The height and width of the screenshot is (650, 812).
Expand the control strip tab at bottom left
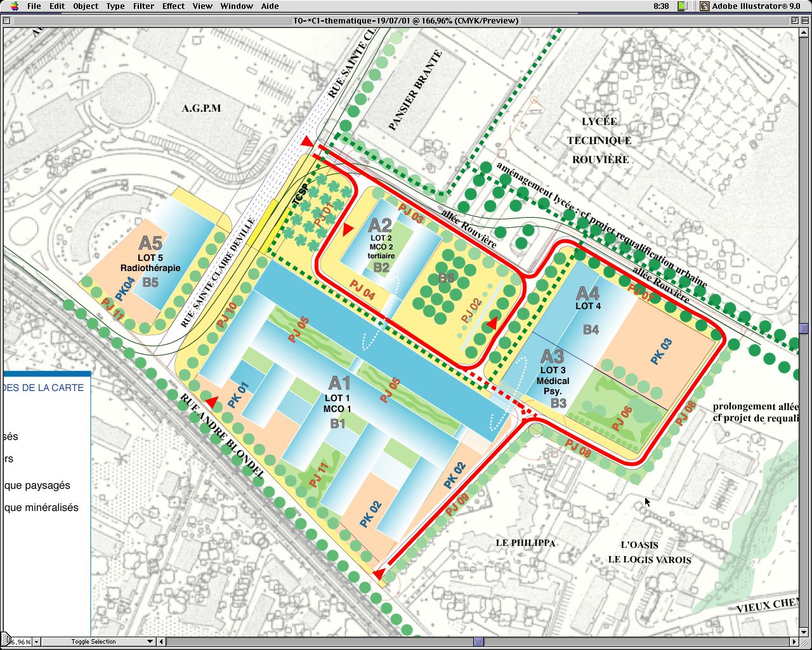coord(4,638)
